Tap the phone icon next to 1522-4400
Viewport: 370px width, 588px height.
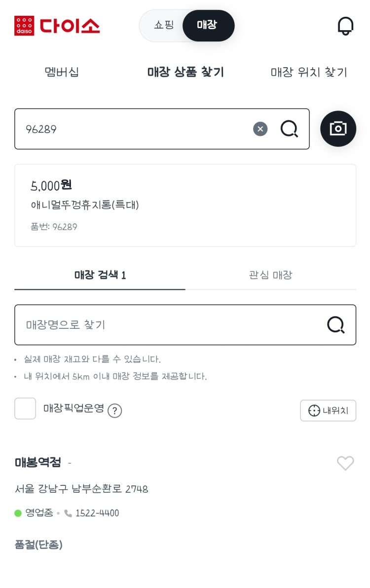pos(68,513)
